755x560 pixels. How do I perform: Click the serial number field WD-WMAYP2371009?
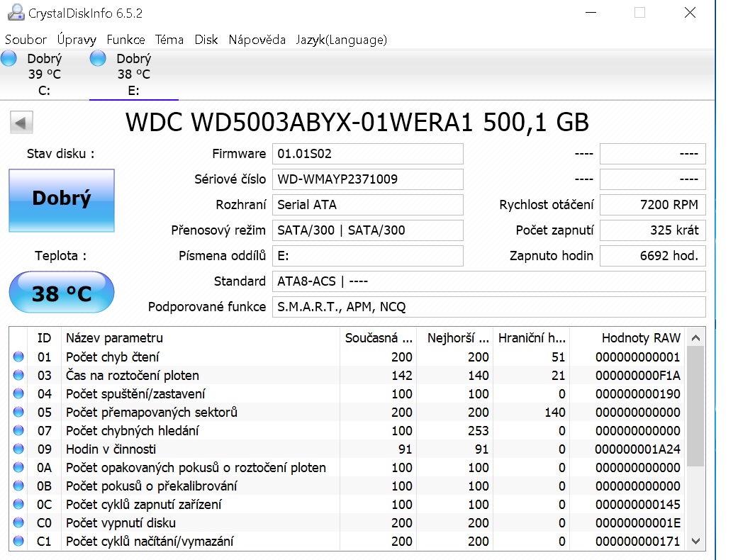[368, 179]
